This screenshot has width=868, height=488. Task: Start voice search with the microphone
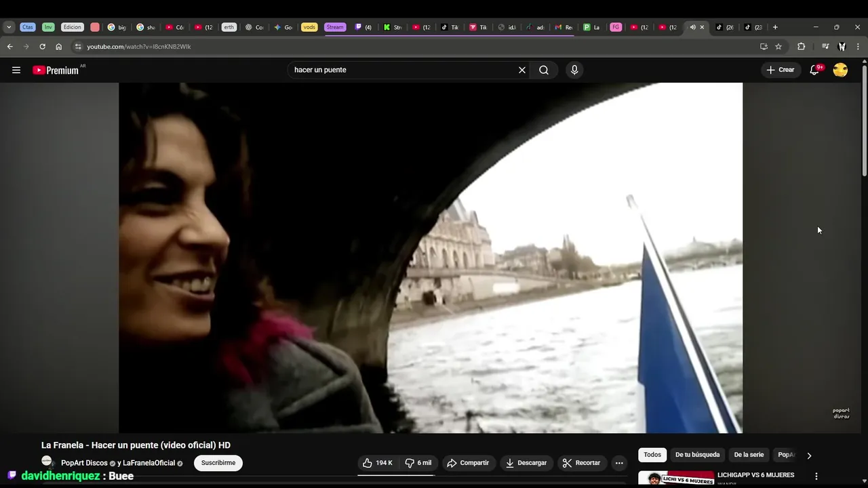(x=574, y=70)
